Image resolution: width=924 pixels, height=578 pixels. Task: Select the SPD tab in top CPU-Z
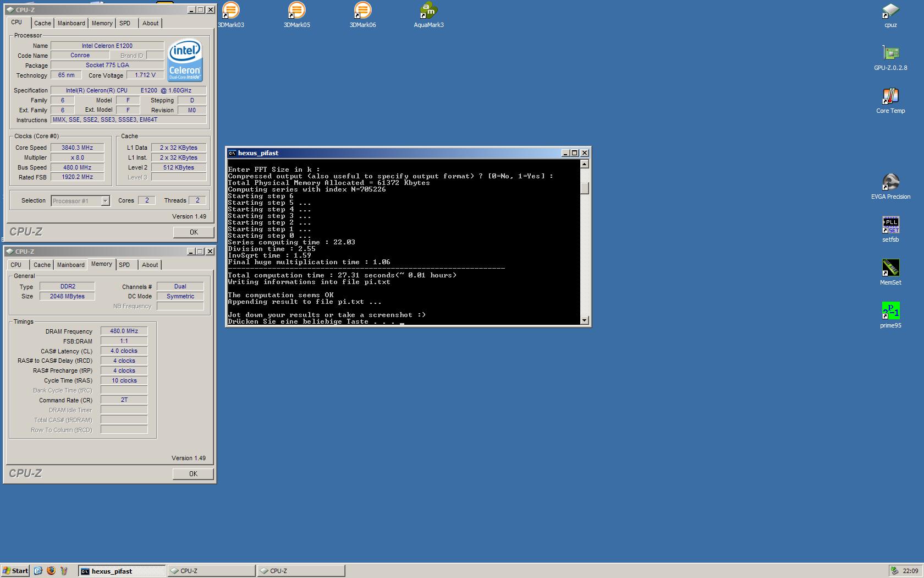125,23
